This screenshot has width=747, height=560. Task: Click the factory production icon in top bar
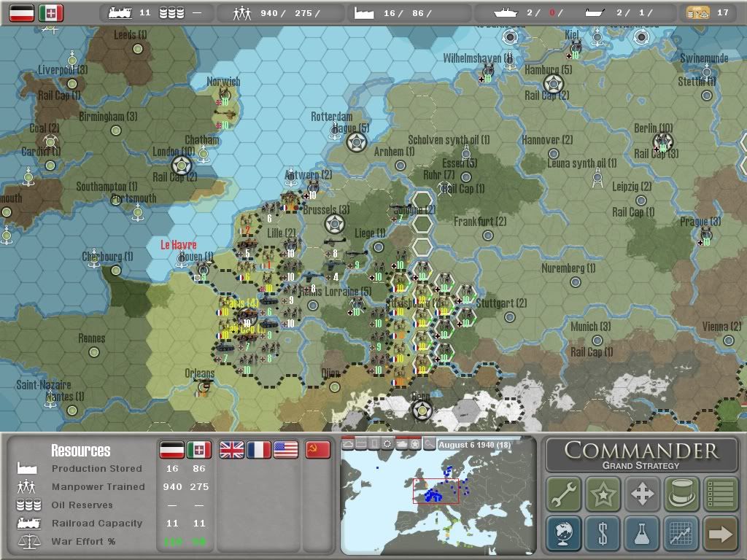pos(363,13)
